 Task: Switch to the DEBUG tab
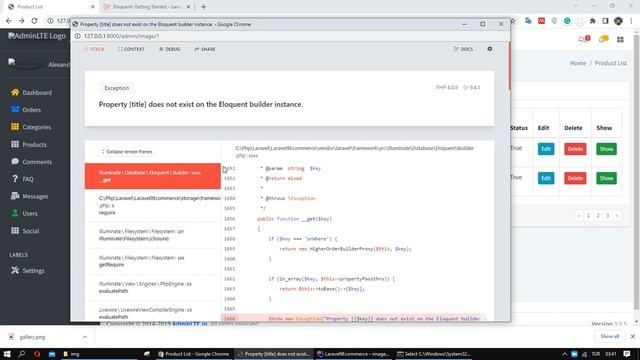point(169,49)
